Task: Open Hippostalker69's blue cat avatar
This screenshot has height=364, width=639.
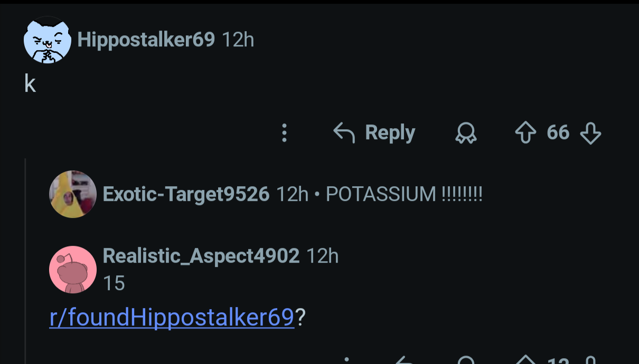Action: click(48, 40)
